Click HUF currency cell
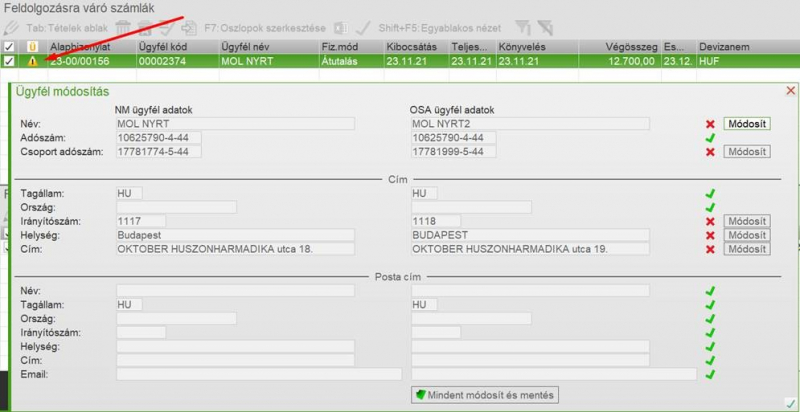 [x=748, y=61]
